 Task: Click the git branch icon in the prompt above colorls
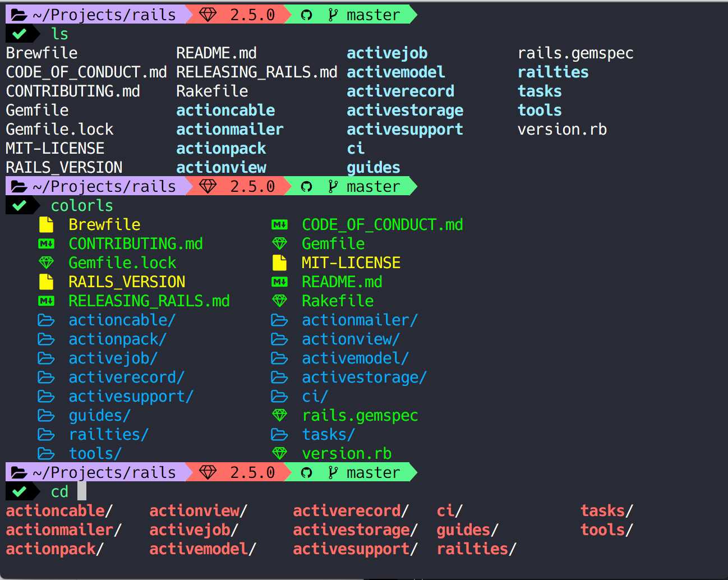point(333,186)
